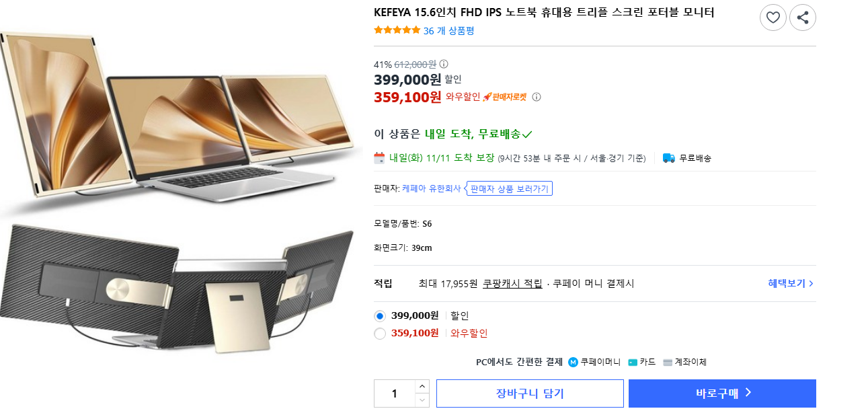
Task: Click the heart wishlist icon
Action: 773,17
